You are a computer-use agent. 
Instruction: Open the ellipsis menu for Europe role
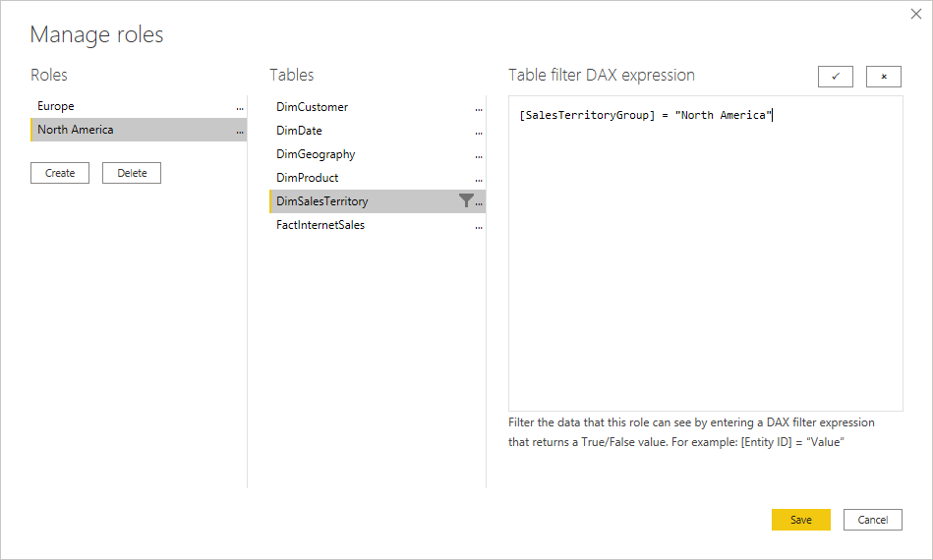pos(240,107)
